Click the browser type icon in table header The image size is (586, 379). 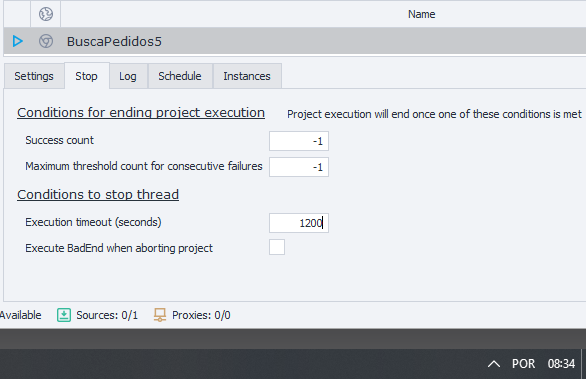pos(46,14)
